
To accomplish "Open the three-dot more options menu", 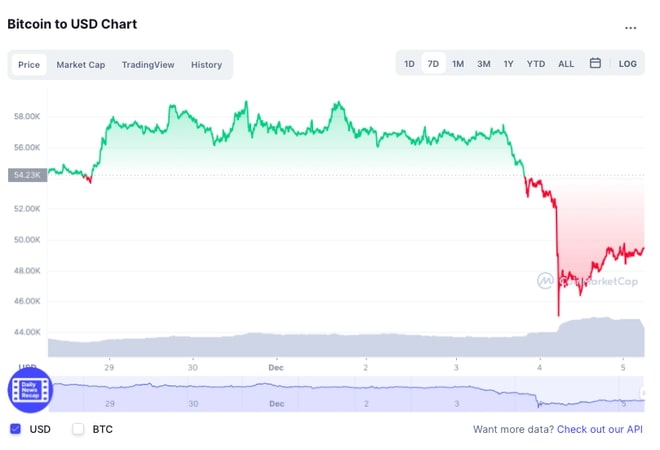I will [630, 28].
